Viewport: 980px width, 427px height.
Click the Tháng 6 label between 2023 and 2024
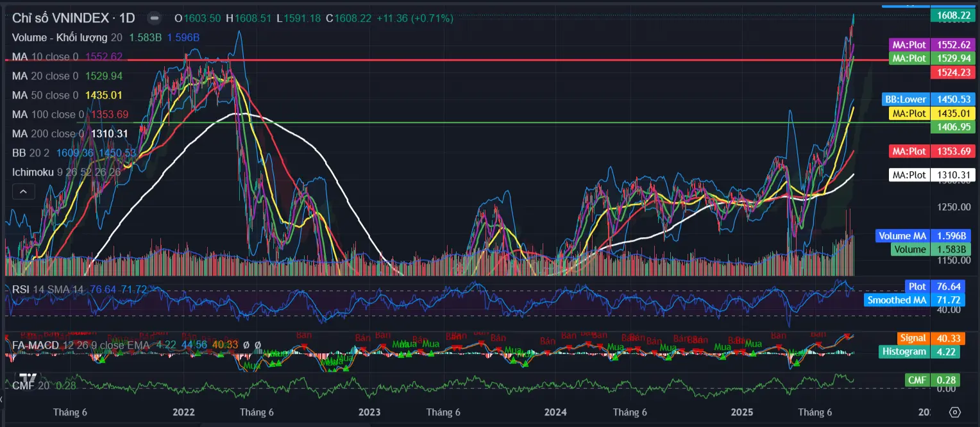(443, 412)
